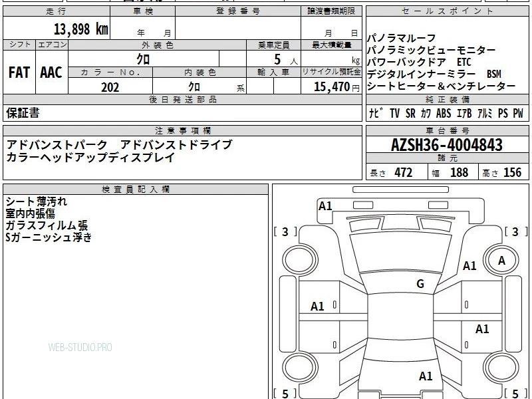
Task: Click the アドバンストドライブ note
Action: (x=176, y=145)
